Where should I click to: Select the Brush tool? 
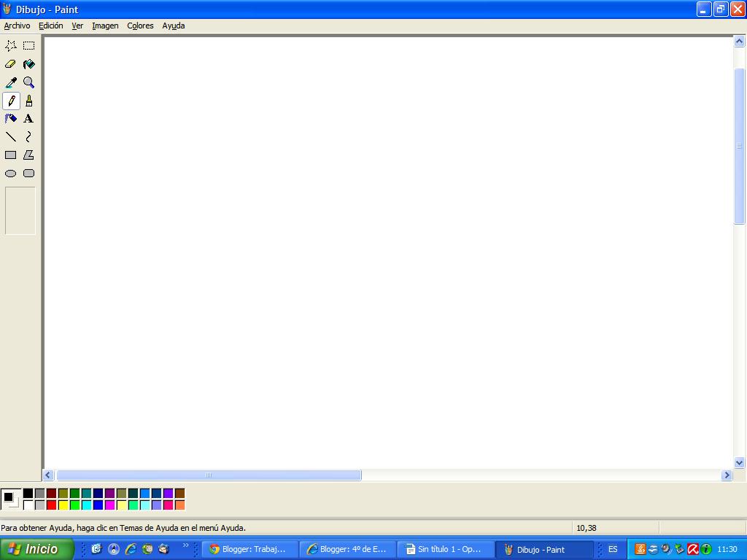click(x=28, y=101)
